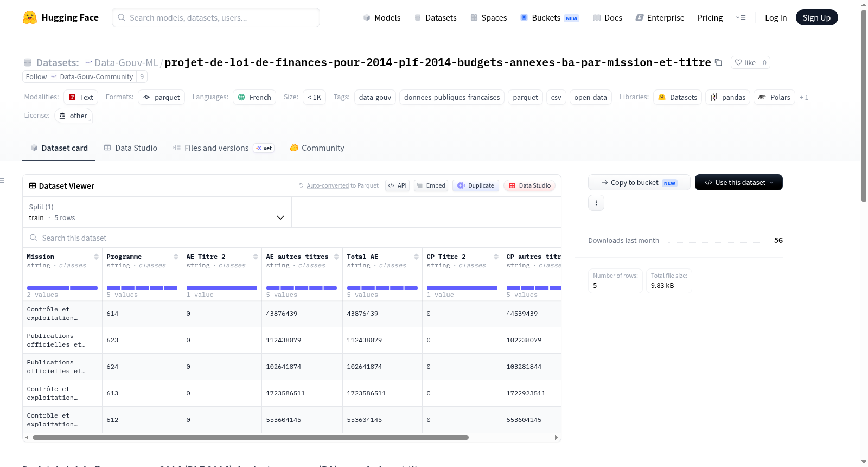Screen dimensions: 868x467
Task: Go to Spaces in top navigation
Action: 489,17
